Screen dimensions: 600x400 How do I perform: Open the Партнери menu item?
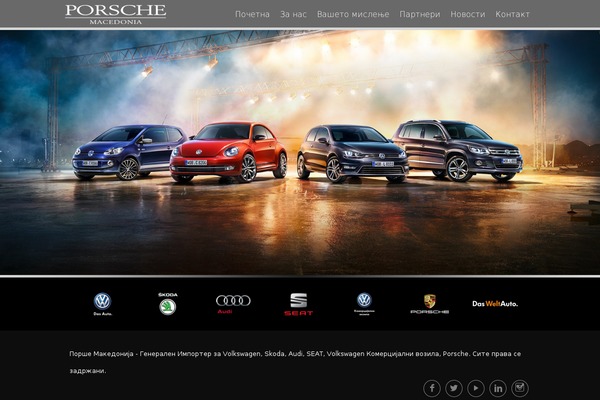click(x=419, y=14)
